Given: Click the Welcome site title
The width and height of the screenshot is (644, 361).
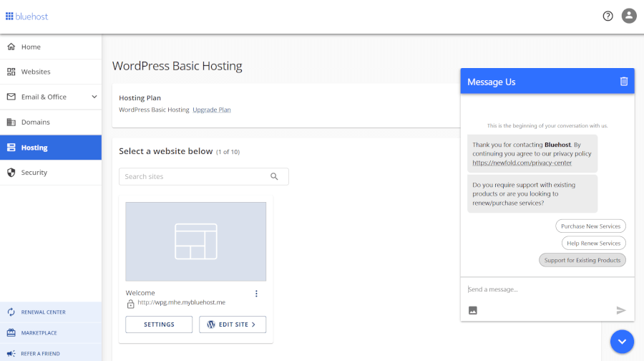Looking at the screenshot, I should (140, 293).
